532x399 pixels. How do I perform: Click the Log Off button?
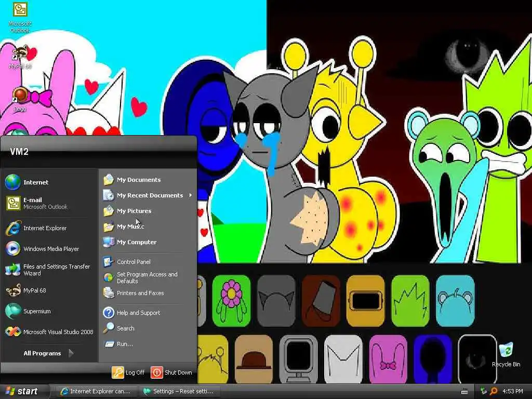click(129, 372)
